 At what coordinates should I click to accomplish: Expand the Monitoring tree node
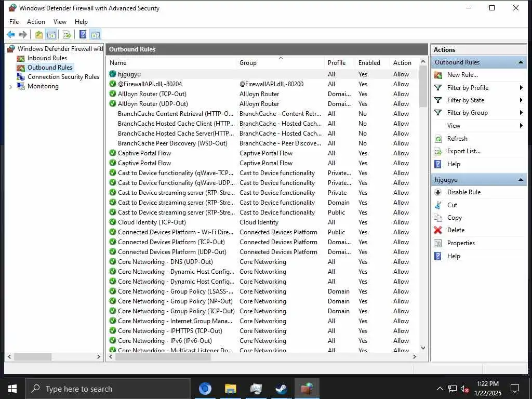coord(11,87)
